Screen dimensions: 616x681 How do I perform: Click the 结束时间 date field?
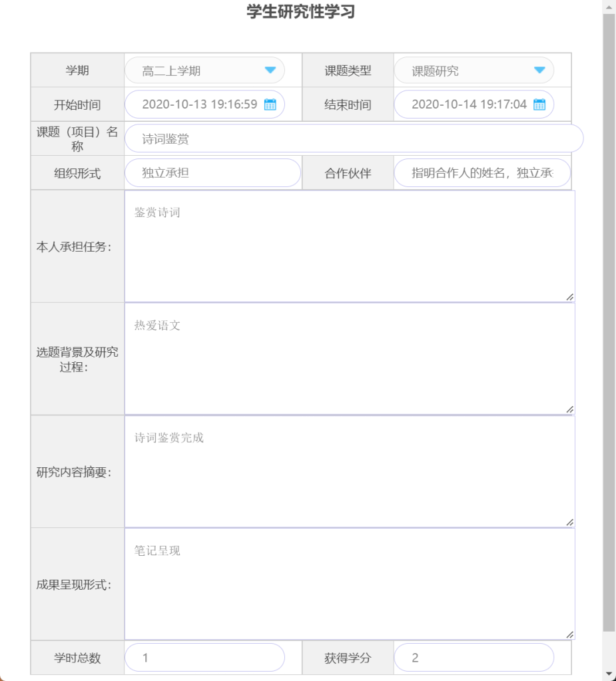467,105
